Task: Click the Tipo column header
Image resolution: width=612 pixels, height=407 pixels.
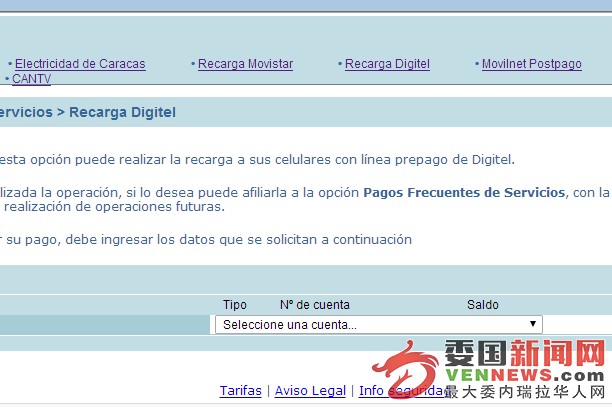Action: pyautogui.click(x=235, y=304)
